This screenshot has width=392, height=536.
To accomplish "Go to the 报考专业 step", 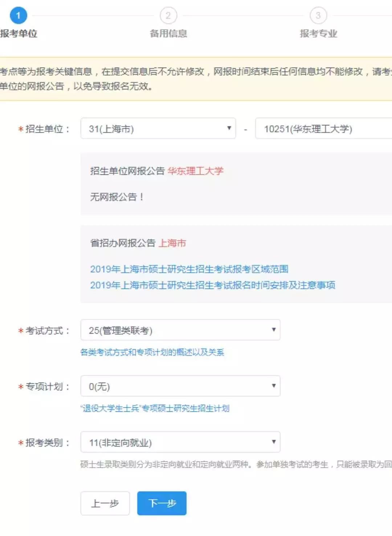I will (x=318, y=34).
